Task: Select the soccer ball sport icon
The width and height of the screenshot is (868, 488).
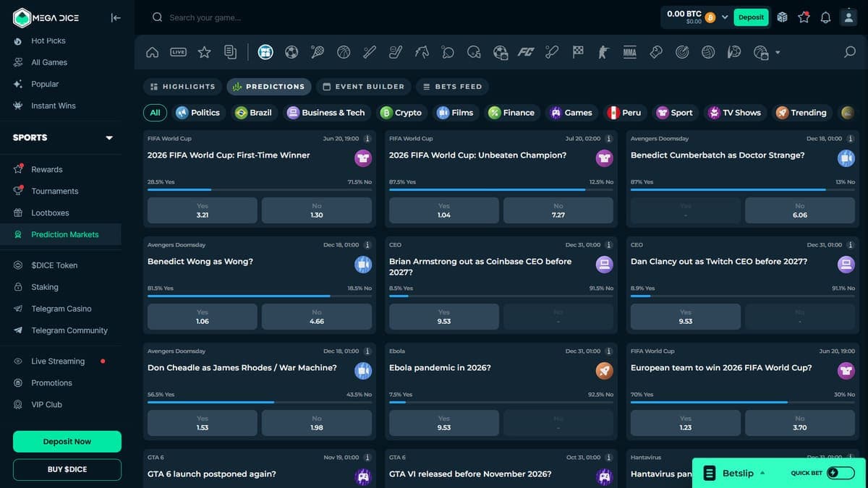Action: coord(292,52)
